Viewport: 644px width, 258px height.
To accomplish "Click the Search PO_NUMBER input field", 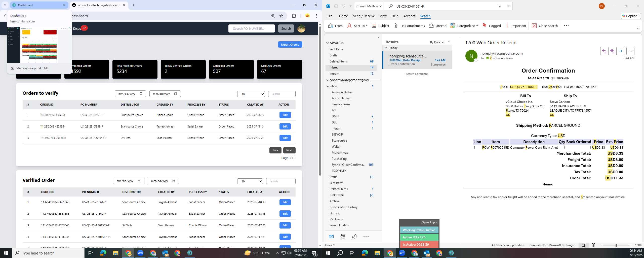I will coord(252,28).
